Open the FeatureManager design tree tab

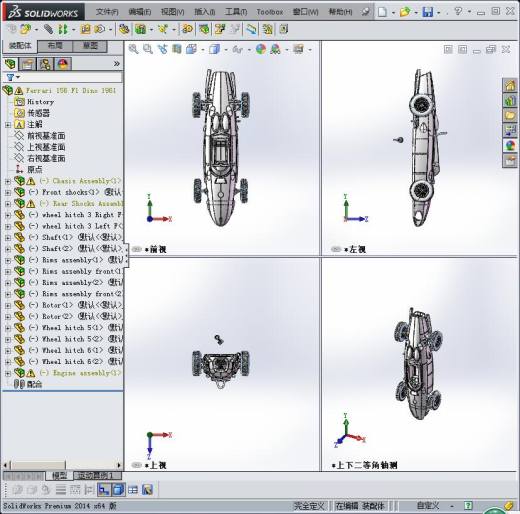coord(10,64)
